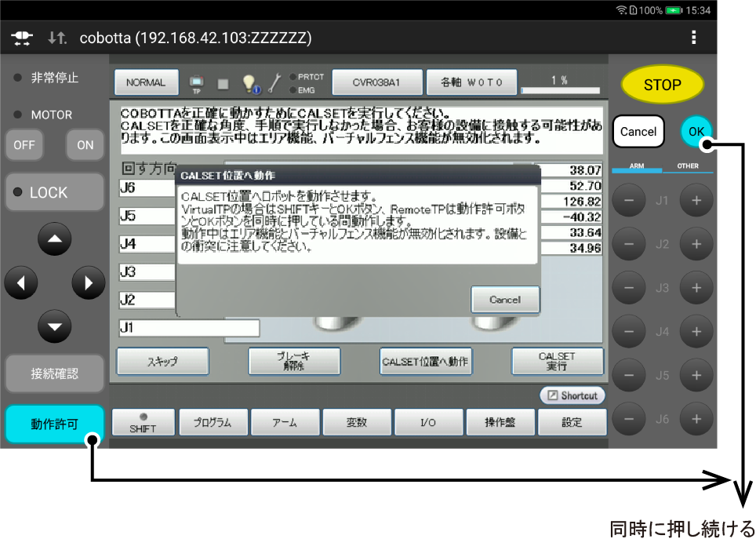Click Cancel in the CALSET dialog
Screen dimensions: 756x539
point(505,300)
